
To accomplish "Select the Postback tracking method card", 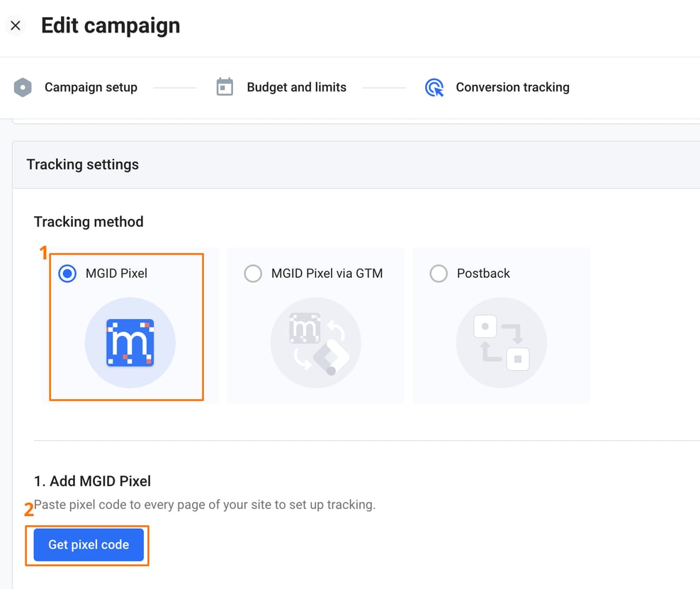I will pyautogui.click(x=501, y=325).
